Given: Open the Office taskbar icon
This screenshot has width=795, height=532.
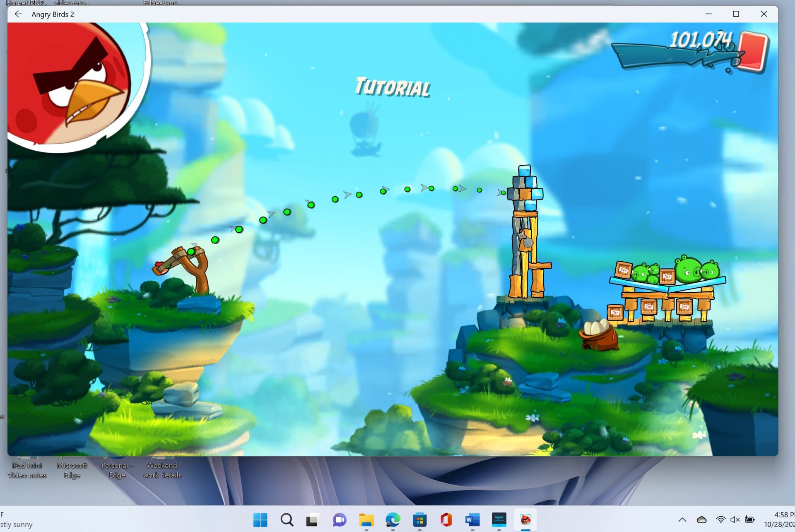Looking at the screenshot, I should pyautogui.click(x=446, y=520).
